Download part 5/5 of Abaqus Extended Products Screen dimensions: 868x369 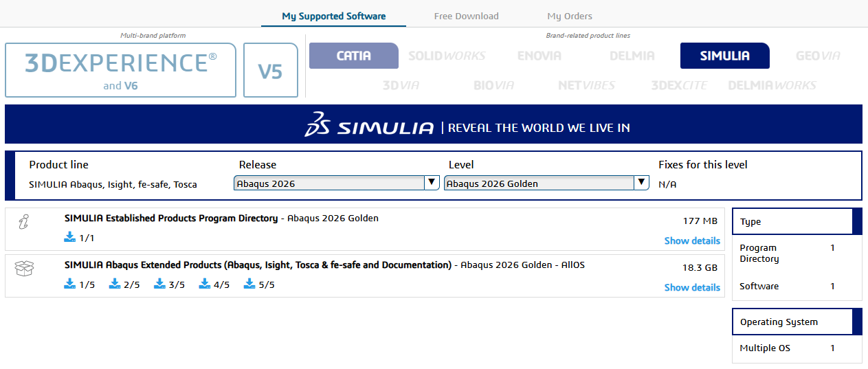pyautogui.click(x=258, y=284)
